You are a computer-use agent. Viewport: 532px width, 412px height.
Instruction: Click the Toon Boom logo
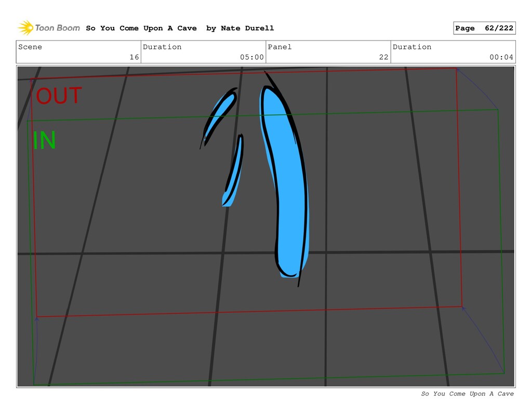[49, 28]
